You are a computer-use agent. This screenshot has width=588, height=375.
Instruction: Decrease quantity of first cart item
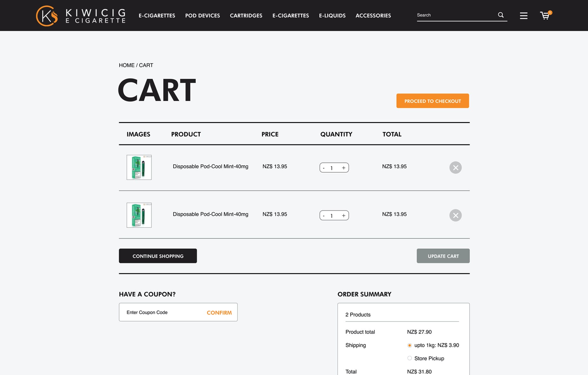click(324, 168)
